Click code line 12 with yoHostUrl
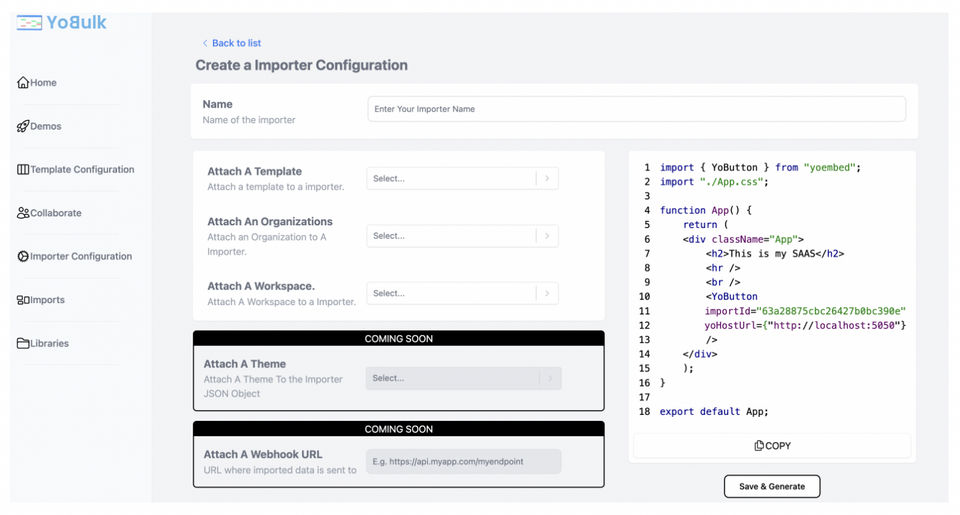 click(805, 325)
